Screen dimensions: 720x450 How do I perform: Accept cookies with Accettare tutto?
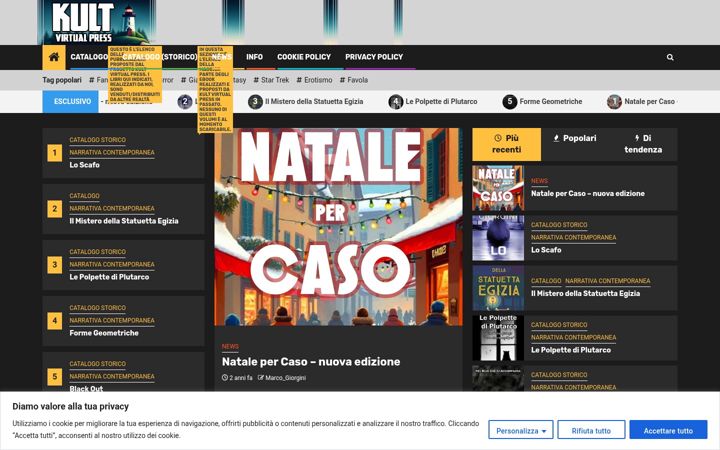point(668,430)
